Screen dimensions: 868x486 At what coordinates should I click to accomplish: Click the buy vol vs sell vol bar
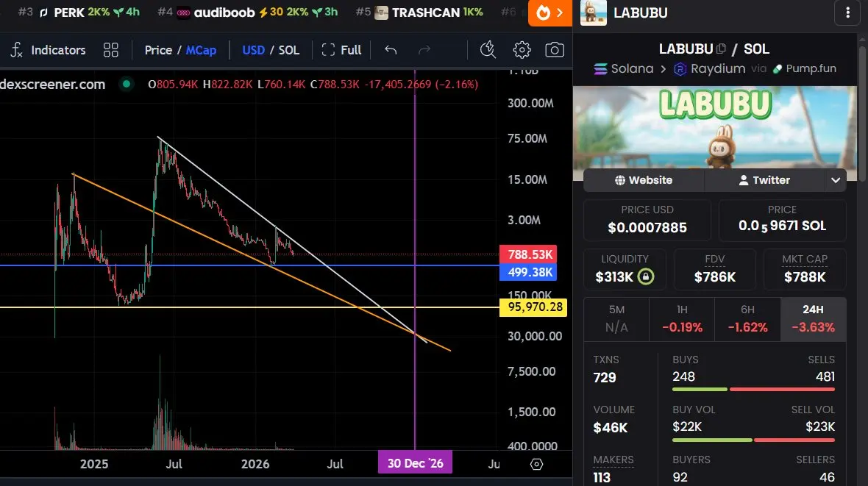tap(753, 440)
